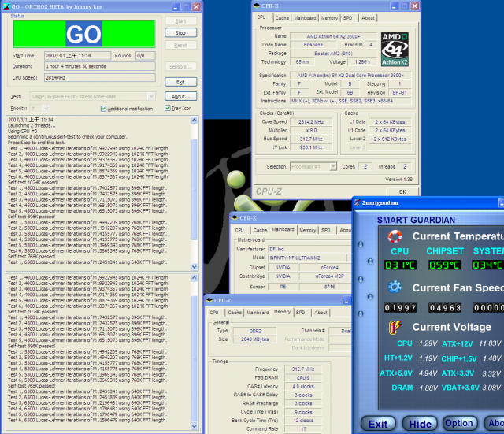Click the gear Current Fan Speed icon
Viewport: 504px width, 434px height.
(395, 287)
